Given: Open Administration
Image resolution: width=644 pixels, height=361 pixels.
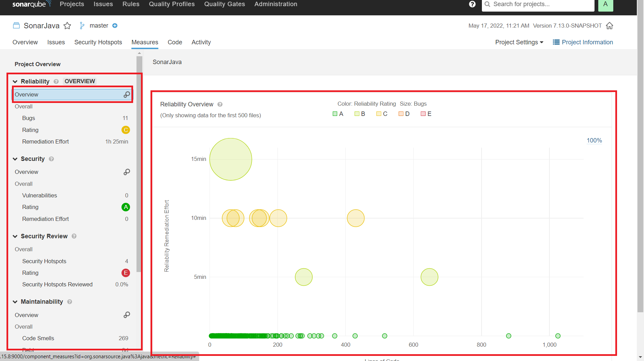Looking at the screenshot, I should tap(276, 4).
